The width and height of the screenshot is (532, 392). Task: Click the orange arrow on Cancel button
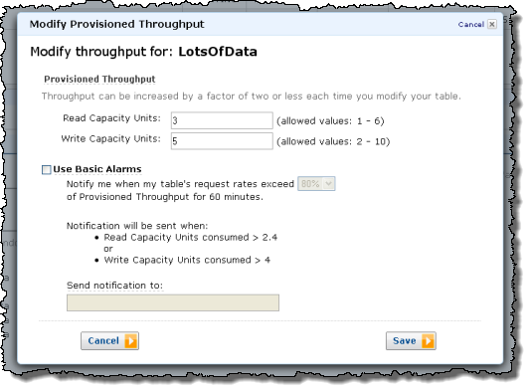[x=130, y=341]
